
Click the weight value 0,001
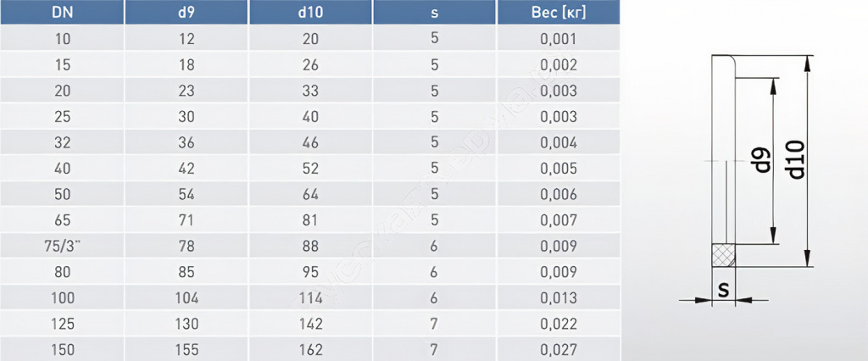558,39
